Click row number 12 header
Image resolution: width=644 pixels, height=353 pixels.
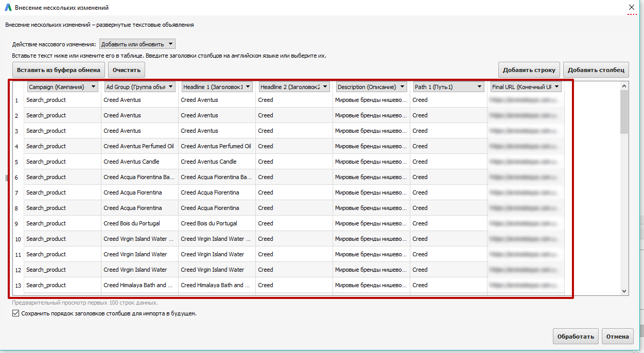17,270
